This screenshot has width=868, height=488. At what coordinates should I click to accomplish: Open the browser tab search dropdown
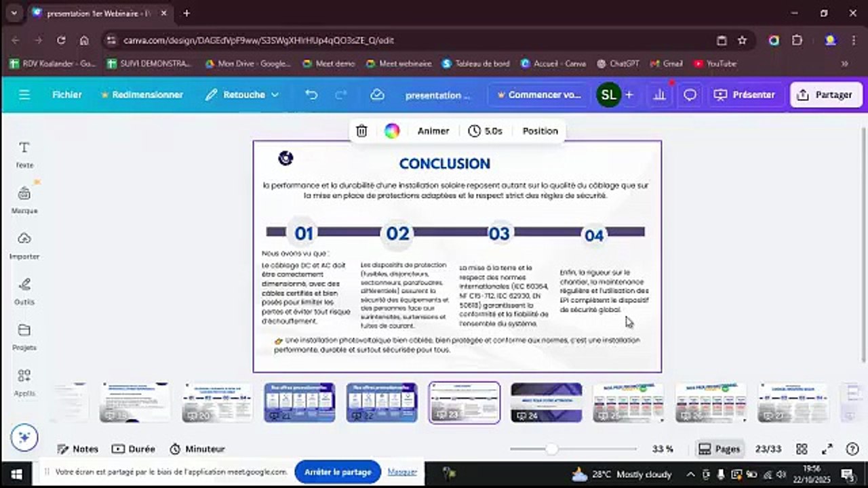coord(14,13)
